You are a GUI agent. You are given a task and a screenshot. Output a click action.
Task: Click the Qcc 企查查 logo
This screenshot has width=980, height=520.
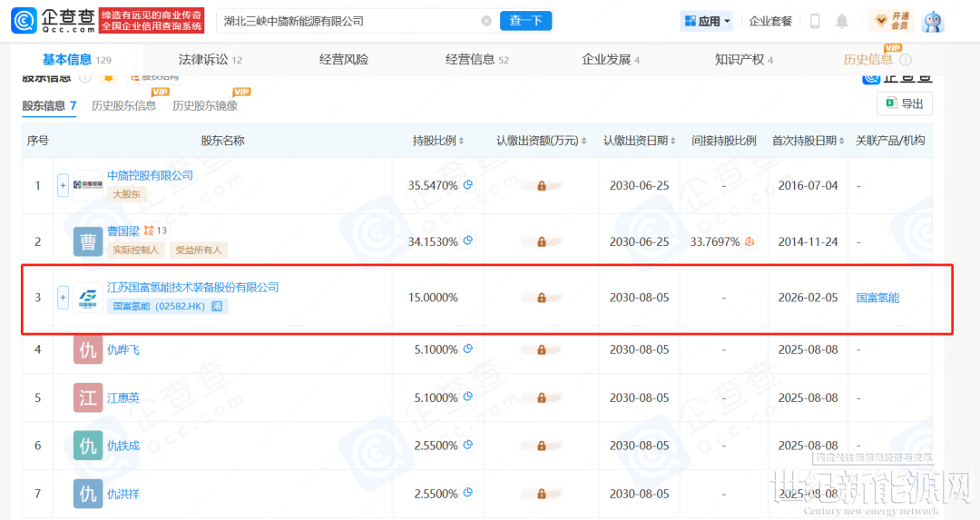coord(52,20)
